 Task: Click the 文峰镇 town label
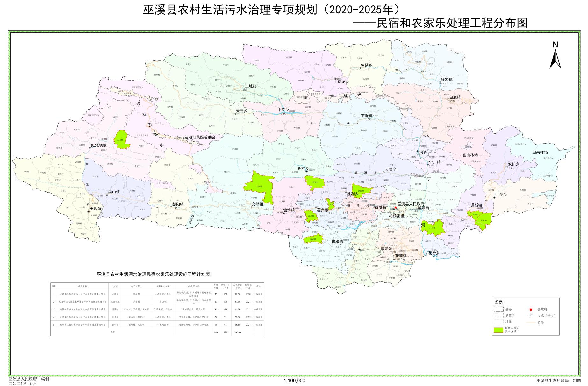(257, 204)
